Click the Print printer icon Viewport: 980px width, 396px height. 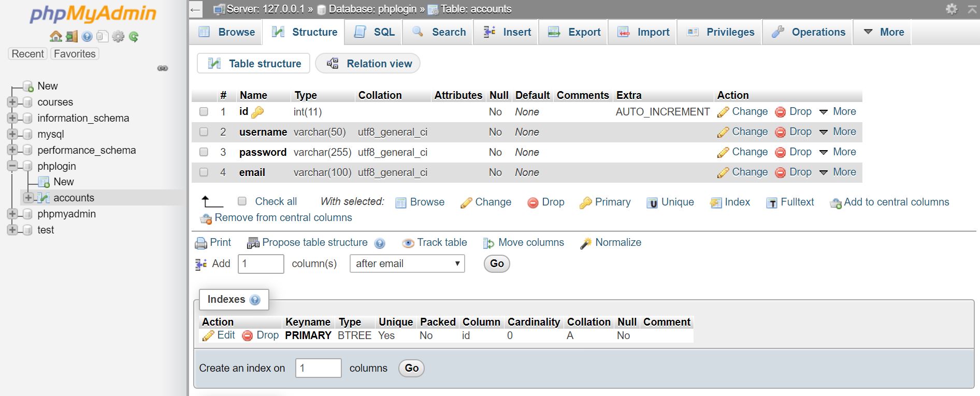201,243
